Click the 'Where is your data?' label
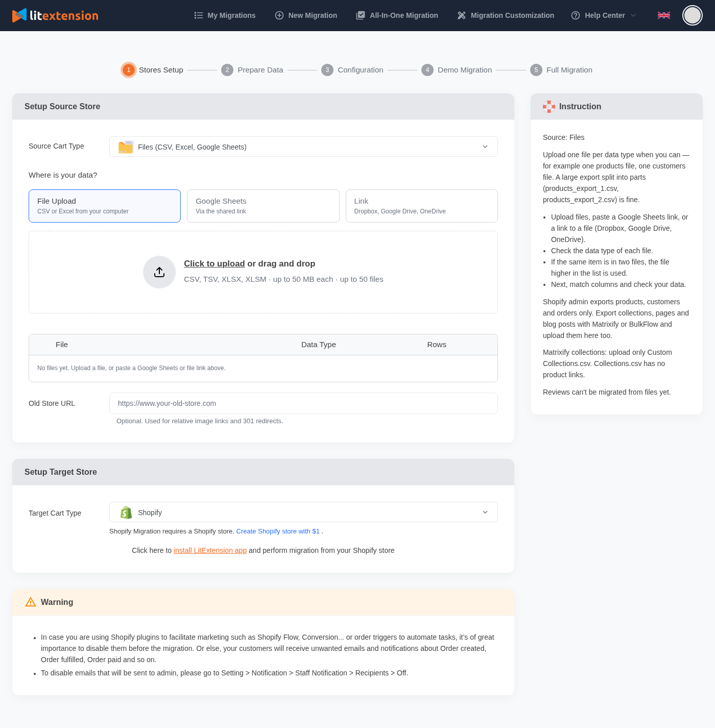The height and width of the screenshot is (728, 715). coord(63,175)
